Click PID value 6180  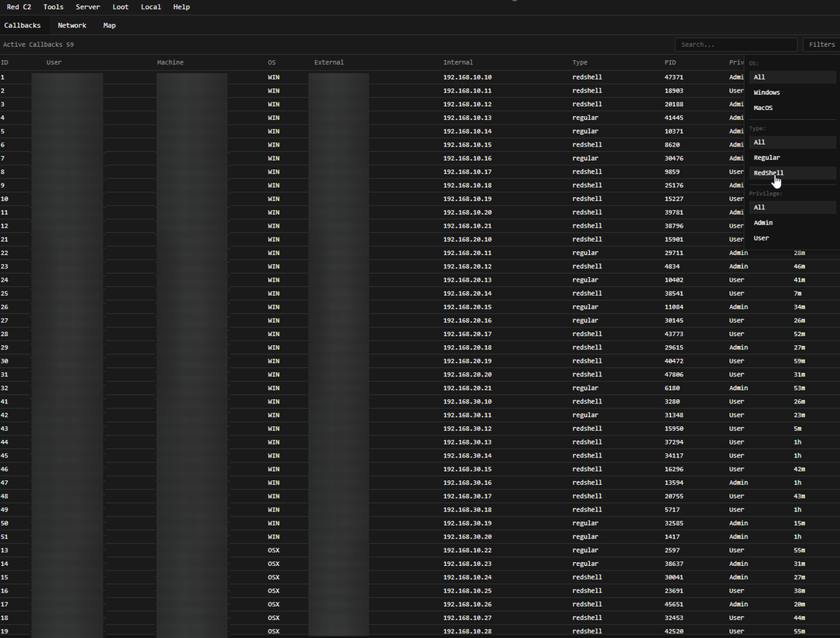(x=672, y=388)
